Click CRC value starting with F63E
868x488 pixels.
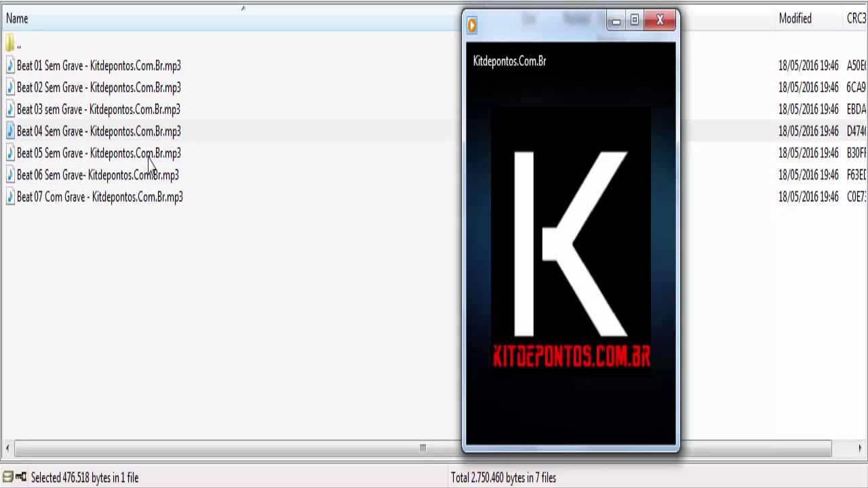click(857, 175)
